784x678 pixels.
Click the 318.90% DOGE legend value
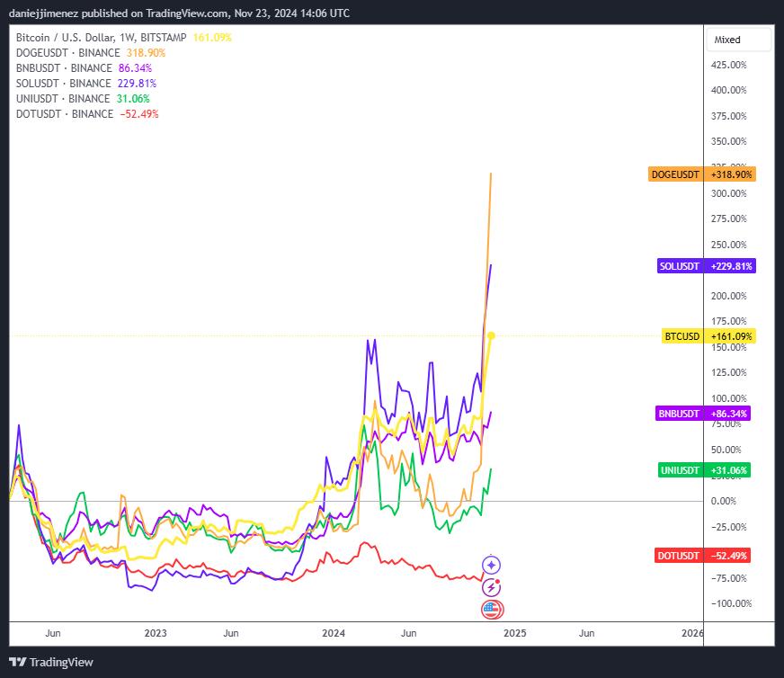[x=146, y=52]
